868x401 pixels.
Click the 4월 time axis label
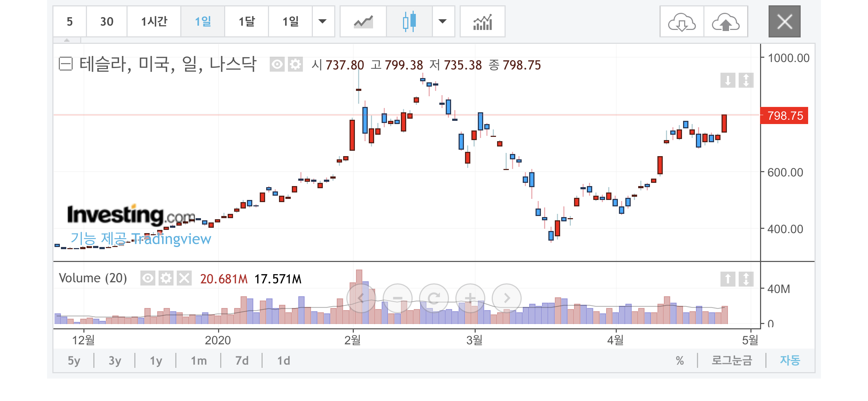click(616, 340)
